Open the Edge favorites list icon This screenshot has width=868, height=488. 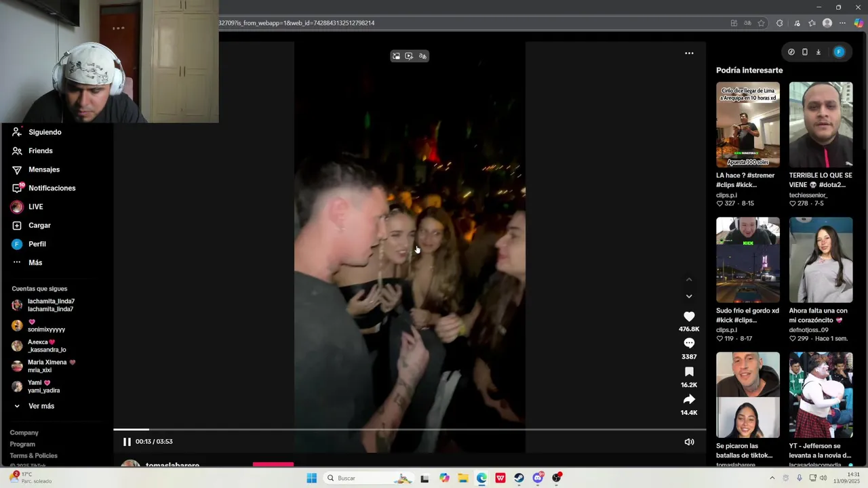(x=812, y=23)
